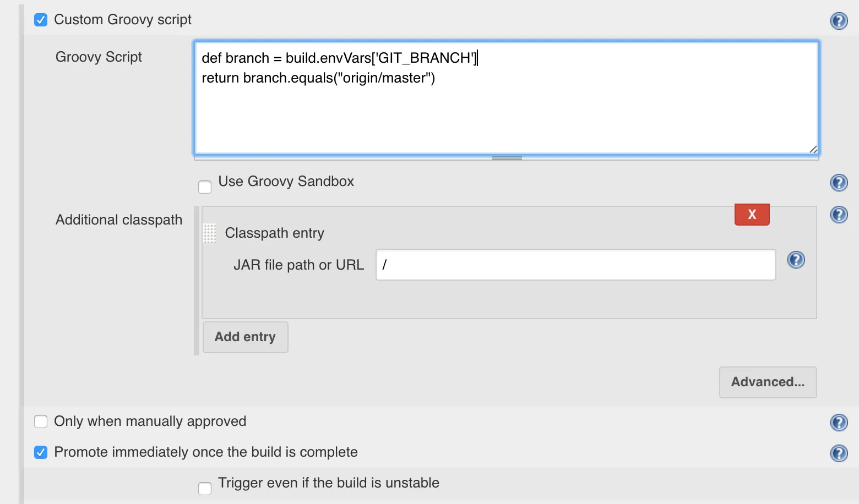Open help for Promote immediately option

coord(839,453)
